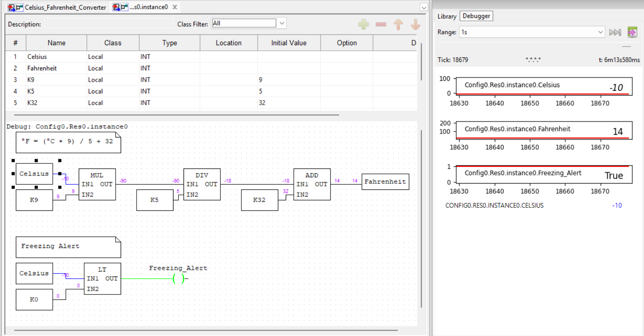Select the Fahrenheit output block in diagram

pyautogui.click(x=385, y=182)
